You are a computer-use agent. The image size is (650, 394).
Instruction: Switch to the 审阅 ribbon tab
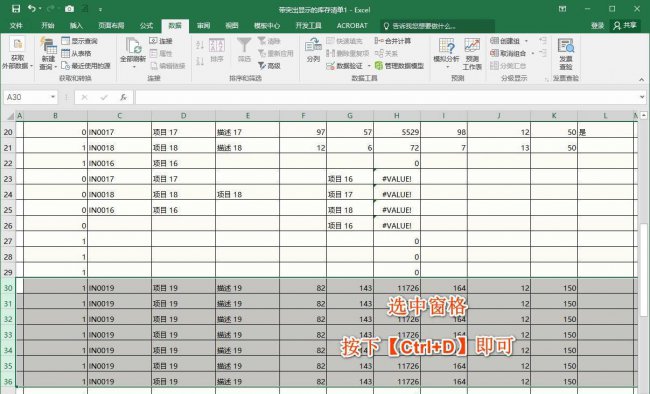pos(203,26)
